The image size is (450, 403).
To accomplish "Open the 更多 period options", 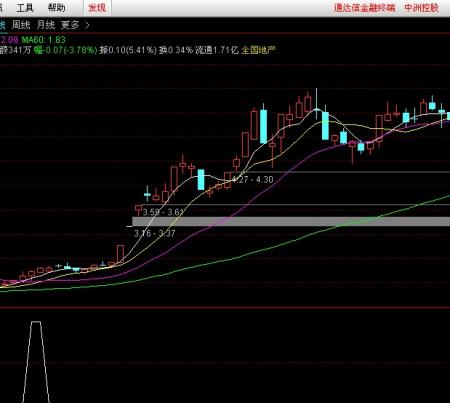I will 70,25.
